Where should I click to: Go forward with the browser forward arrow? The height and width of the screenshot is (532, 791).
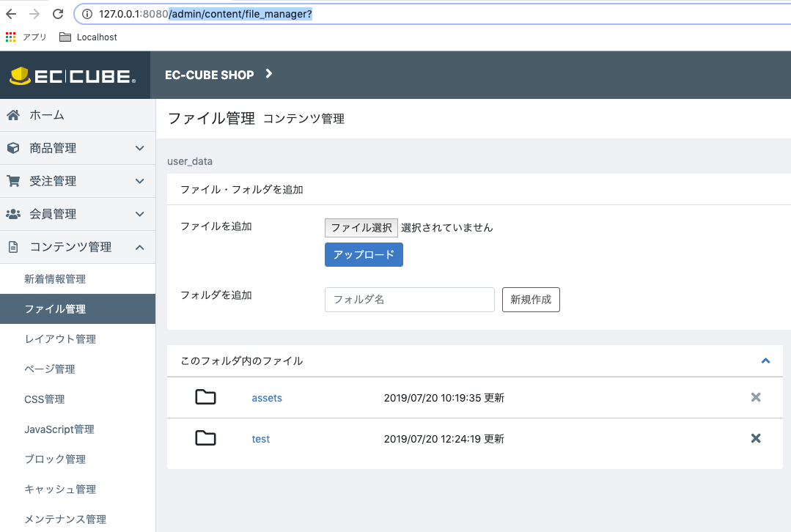pos(34,14)
